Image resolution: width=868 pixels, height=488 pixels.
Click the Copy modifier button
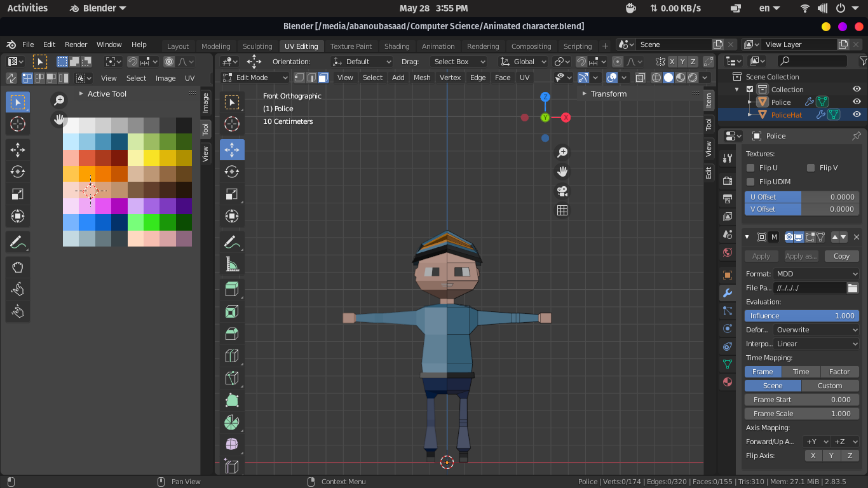pos(841,256)
